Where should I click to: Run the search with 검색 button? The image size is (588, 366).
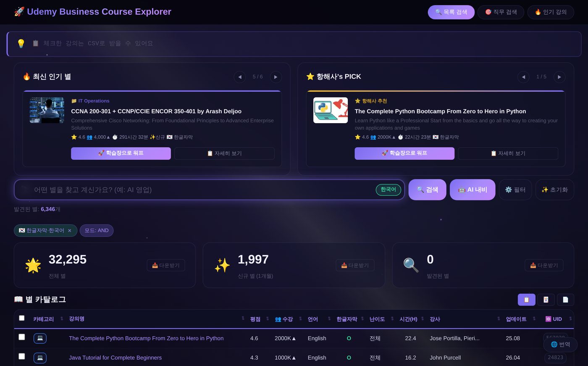click(427, 190)
